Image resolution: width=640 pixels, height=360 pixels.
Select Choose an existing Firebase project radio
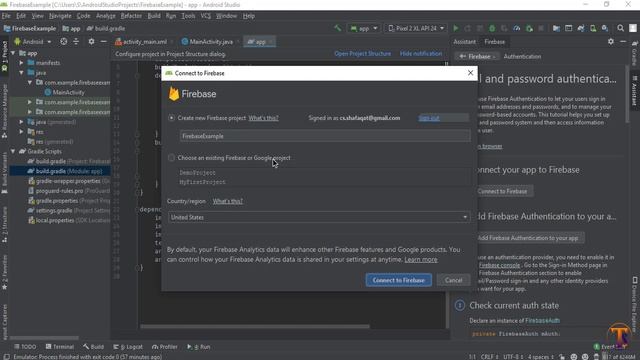point(171,158)
